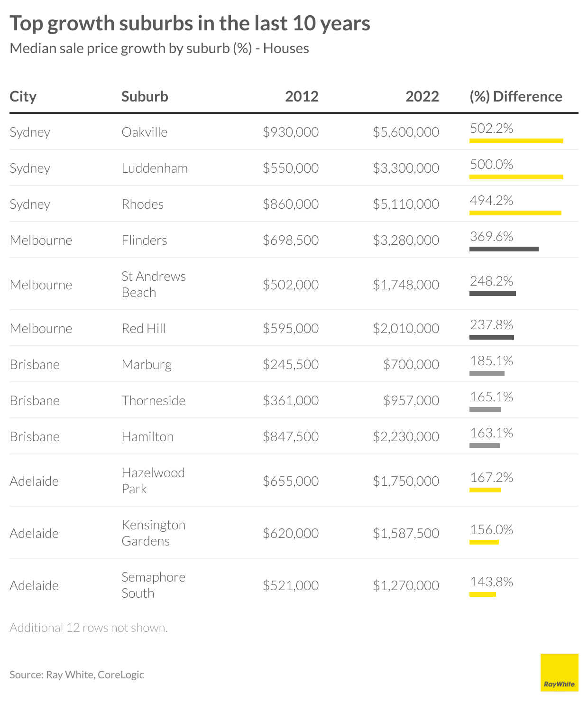
Task: Select the Luddenham suburb cell
Action: [x=155, y=168]
